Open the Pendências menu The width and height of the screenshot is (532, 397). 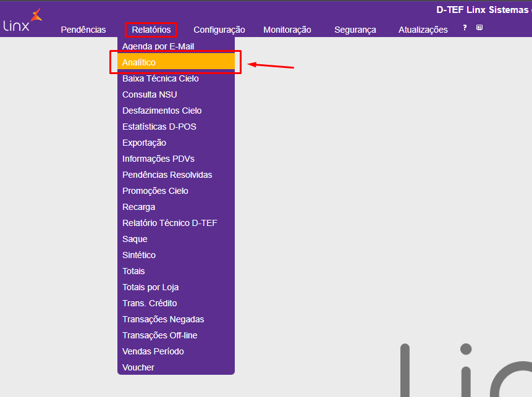pos(83,30)
